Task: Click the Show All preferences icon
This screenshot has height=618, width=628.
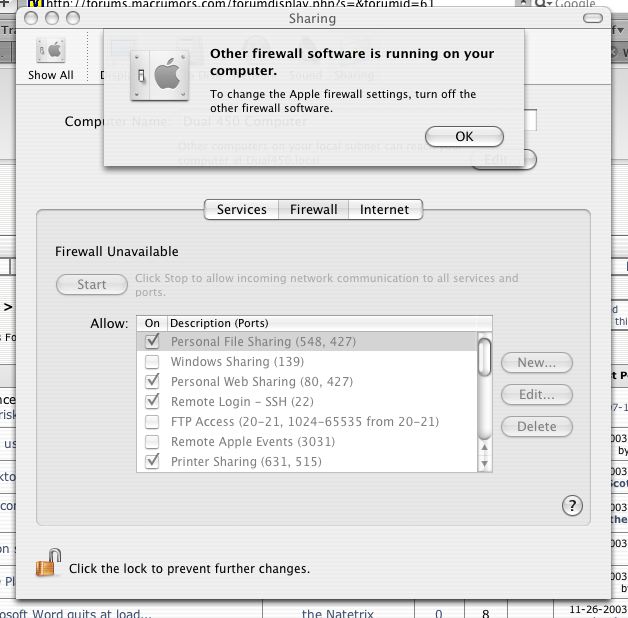Action: point(50,50)
